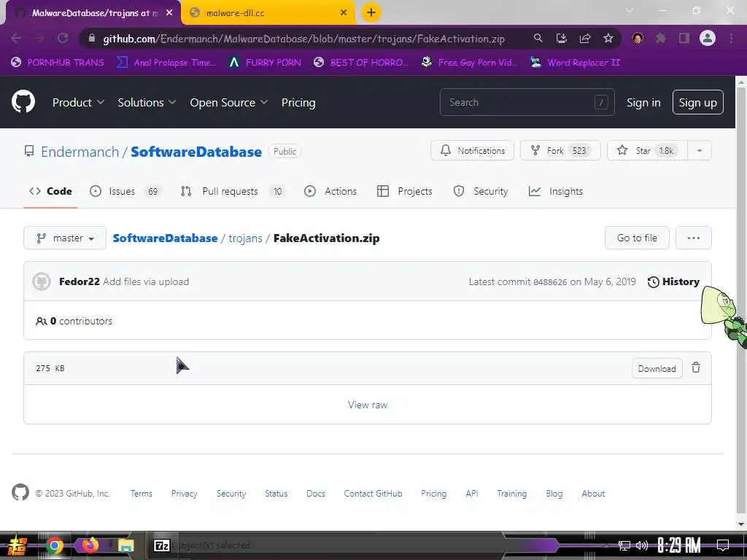Click the install/download page icon in address bar

click(x=562, y=38)
